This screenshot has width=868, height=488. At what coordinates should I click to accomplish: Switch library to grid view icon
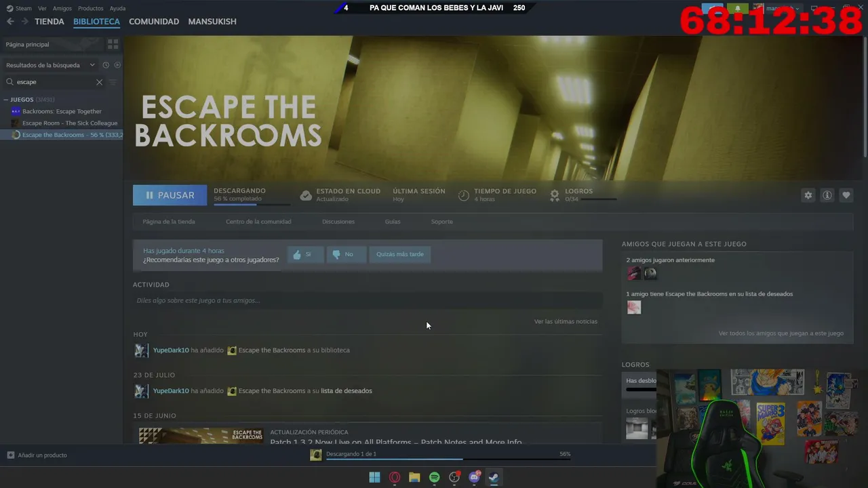click(x=113, y=44)
